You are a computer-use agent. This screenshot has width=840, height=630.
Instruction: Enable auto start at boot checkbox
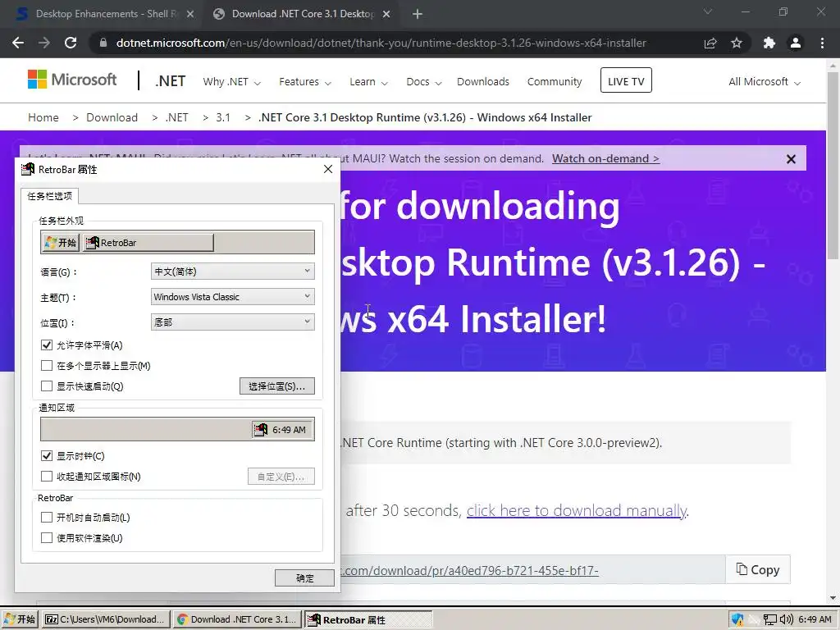(x=47, y=518)
